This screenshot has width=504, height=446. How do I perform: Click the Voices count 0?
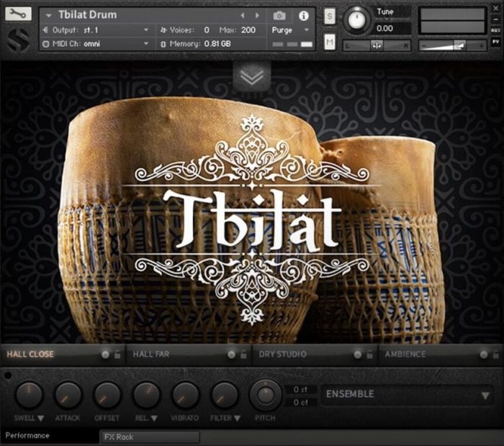pos(207,30)
